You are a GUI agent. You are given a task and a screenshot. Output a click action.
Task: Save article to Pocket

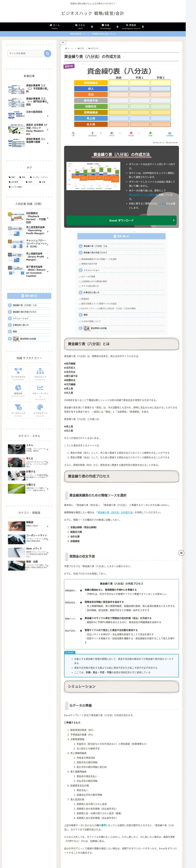131,134
